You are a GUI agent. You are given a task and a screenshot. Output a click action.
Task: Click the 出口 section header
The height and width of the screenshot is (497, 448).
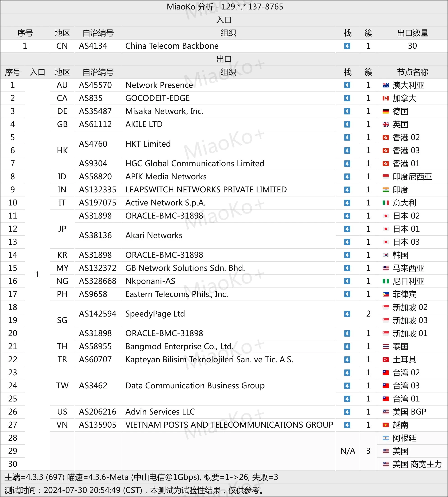click(224, 59)
